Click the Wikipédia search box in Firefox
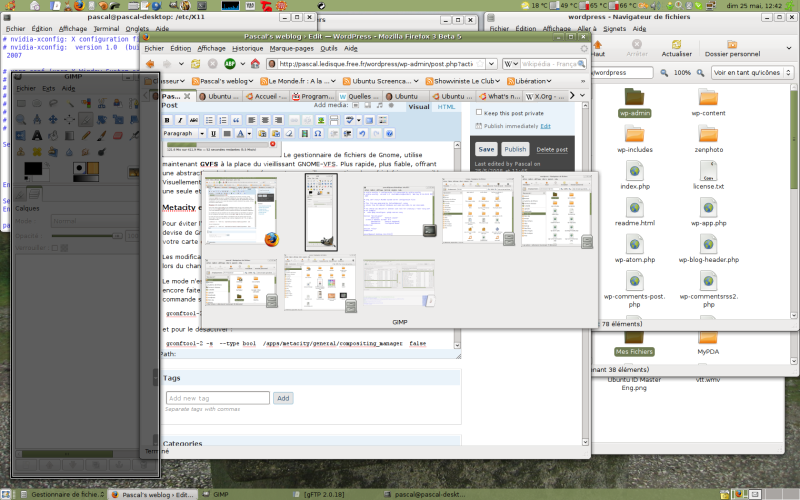Image resolution: width=800 pixels, height=500 pixels. coord(548,64)
